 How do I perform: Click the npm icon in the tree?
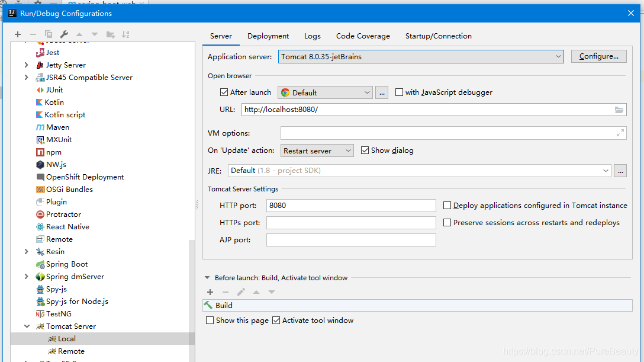coord(40,152)
